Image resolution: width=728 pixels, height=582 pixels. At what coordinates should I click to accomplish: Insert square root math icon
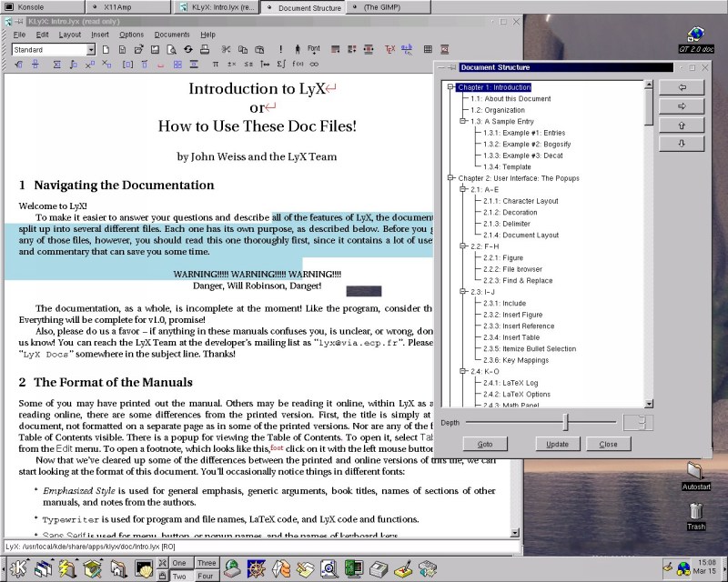[x=19, y=64]
